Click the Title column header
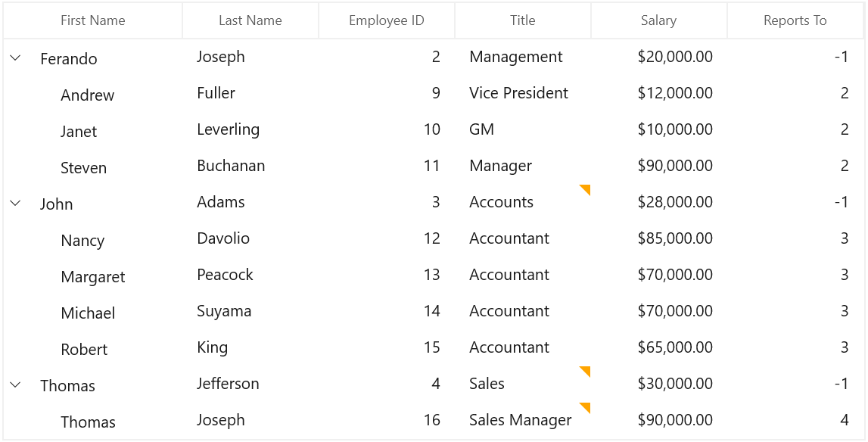The width and height of the screenshot is (868, 442). tap(523, 20)
